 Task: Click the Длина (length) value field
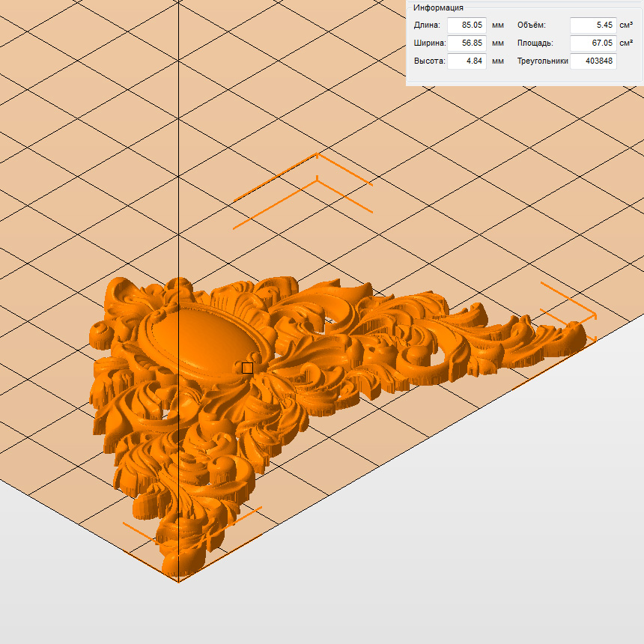coord(467,25)
